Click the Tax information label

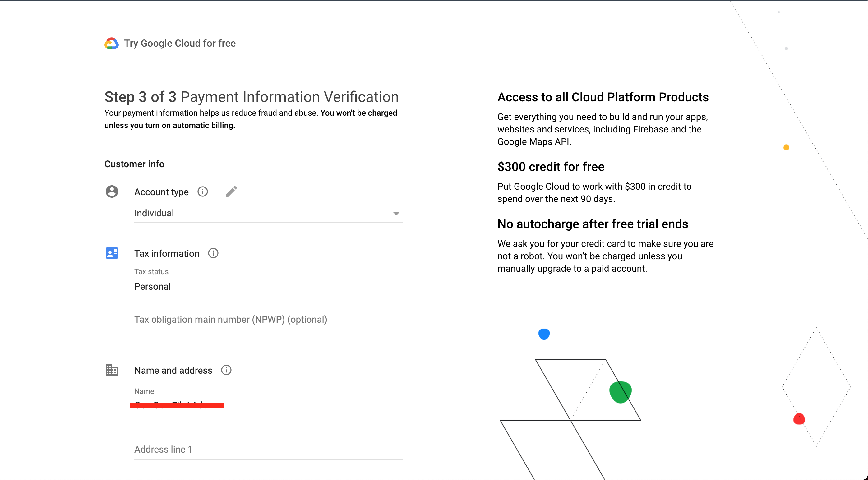coord(166,253)
